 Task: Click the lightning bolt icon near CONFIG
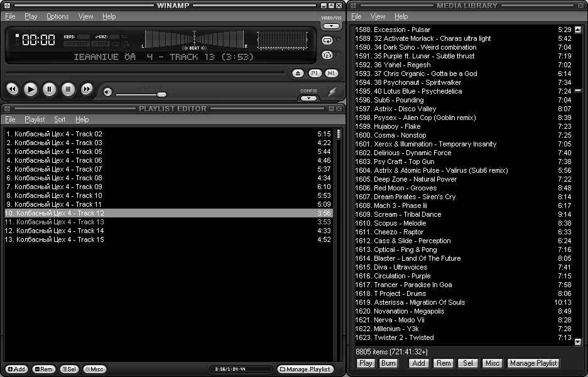click(x=332, y=92)
